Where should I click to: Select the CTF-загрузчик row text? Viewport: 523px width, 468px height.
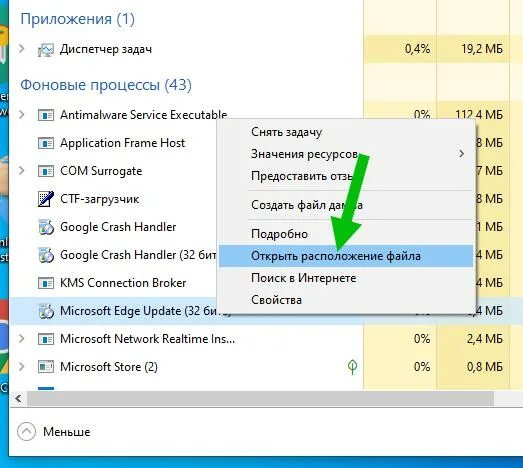(x=99, y=199)
